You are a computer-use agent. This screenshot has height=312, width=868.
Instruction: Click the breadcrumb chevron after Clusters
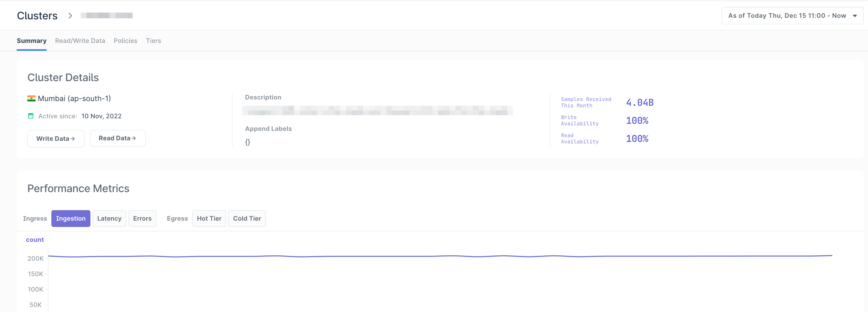click(x=70, y=16)
